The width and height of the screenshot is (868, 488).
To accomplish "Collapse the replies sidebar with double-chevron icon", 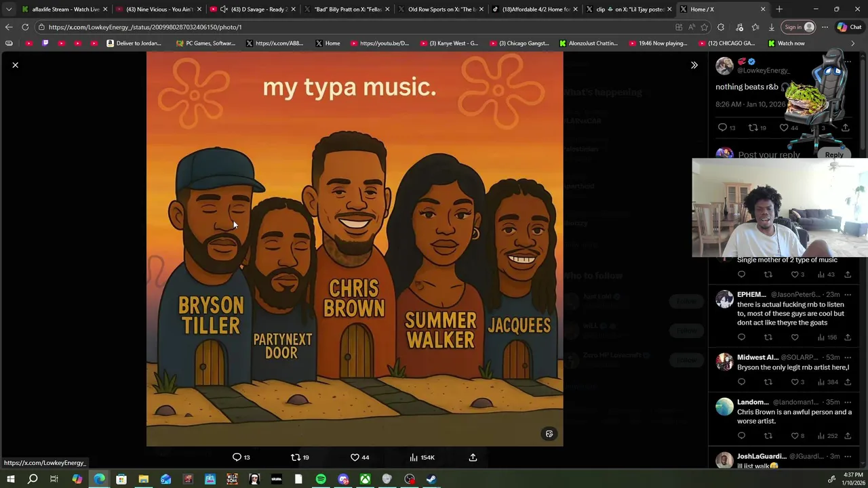I will 694,65.
